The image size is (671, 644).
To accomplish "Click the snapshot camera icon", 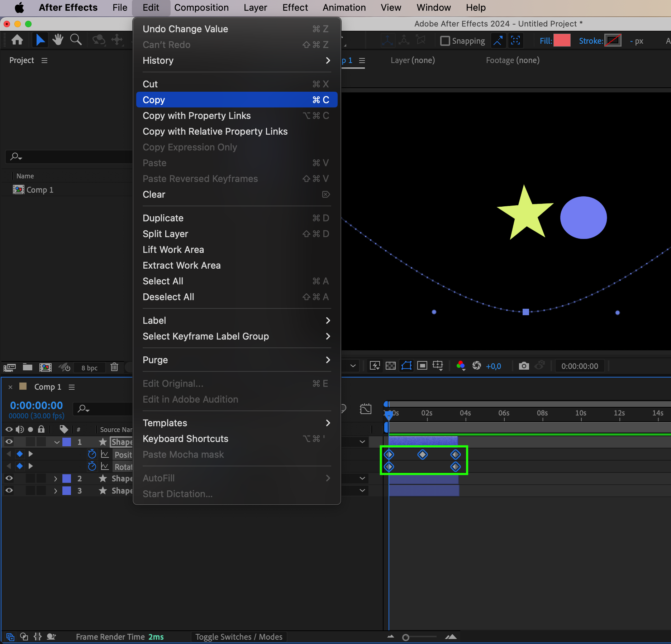I will pos(524,366).
